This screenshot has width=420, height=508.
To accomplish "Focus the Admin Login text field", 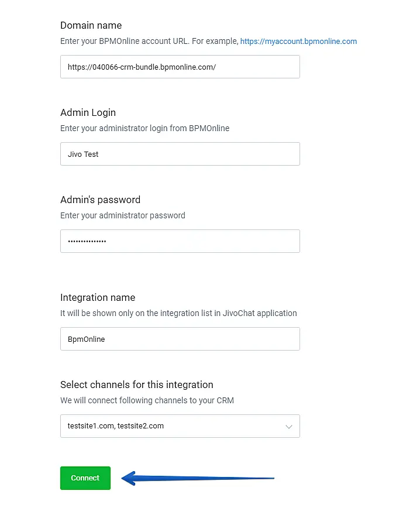I will point(180,154).
